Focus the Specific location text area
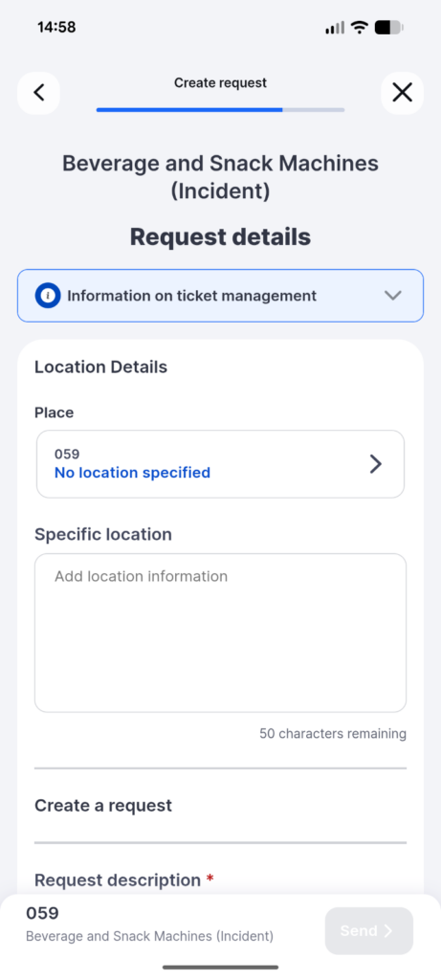 tap(220, 633)
